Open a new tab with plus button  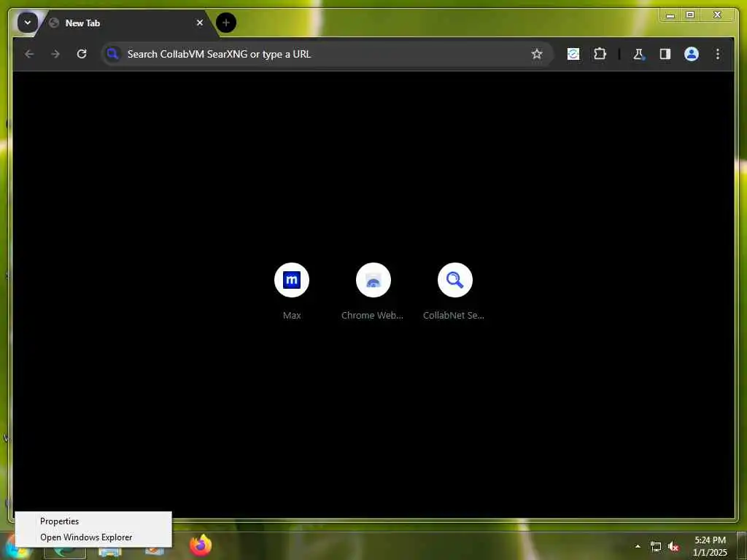(226, 23)
